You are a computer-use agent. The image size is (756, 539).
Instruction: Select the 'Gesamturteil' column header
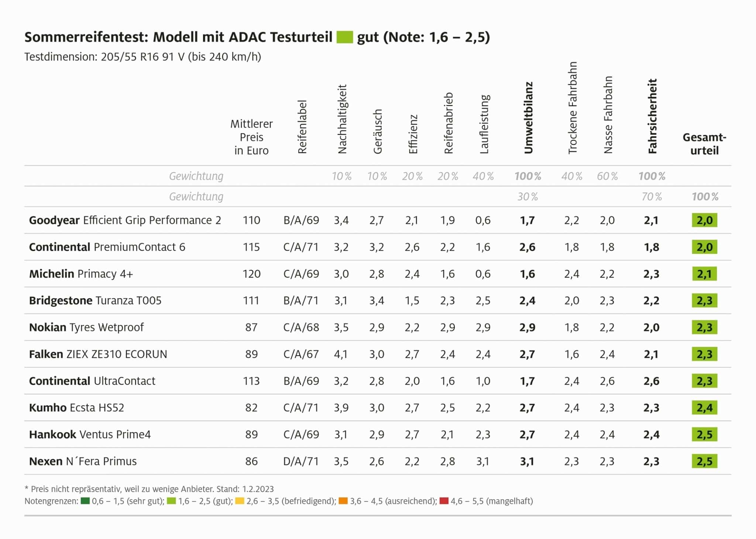[704, 144]
